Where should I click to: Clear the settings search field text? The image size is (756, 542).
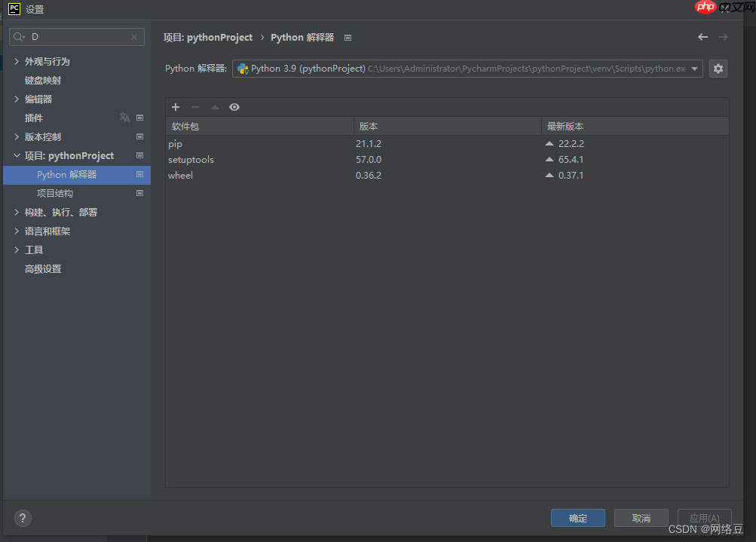pos(134,36)
